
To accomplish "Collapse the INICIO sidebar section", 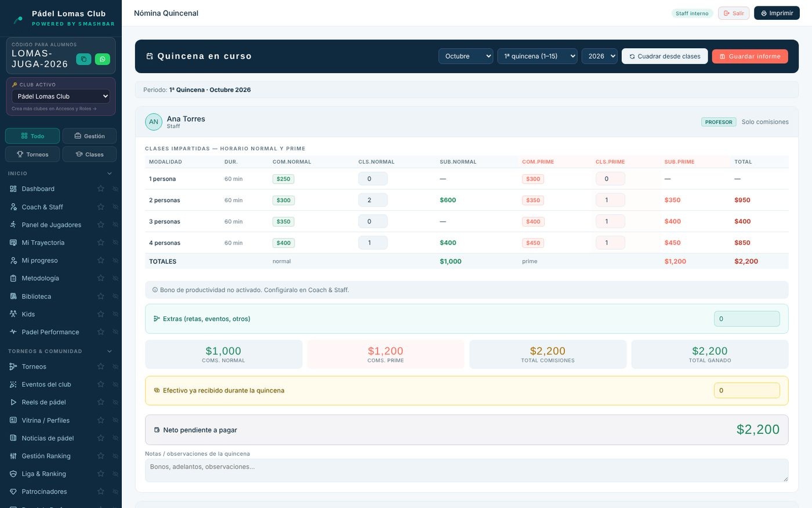I will pyautogui.click(x=110, y=174).
